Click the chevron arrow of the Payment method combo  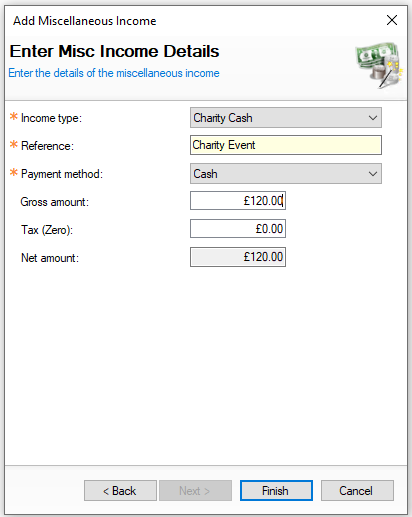(373, 174)
